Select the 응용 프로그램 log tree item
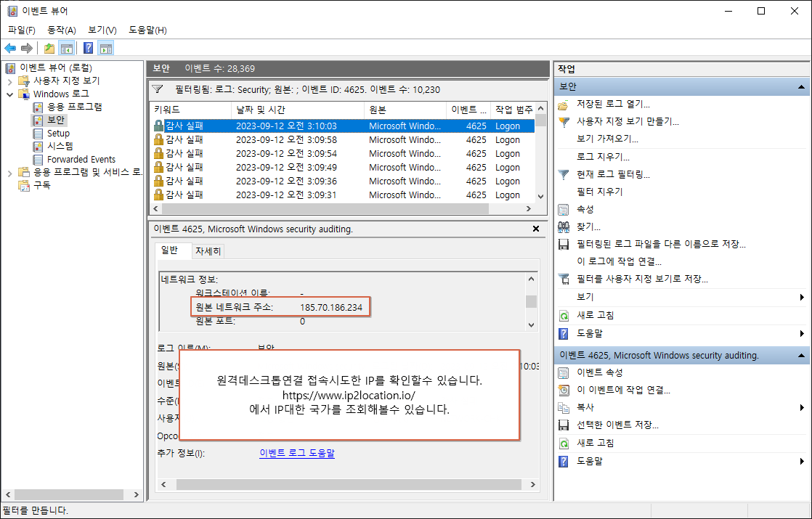The height and width of the screenshot is (519, 812). 75,107
